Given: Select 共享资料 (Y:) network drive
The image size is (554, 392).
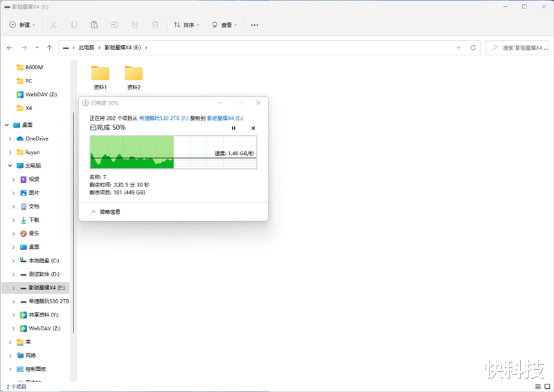Looking at the screenshot, I should (x=39, y=314).
